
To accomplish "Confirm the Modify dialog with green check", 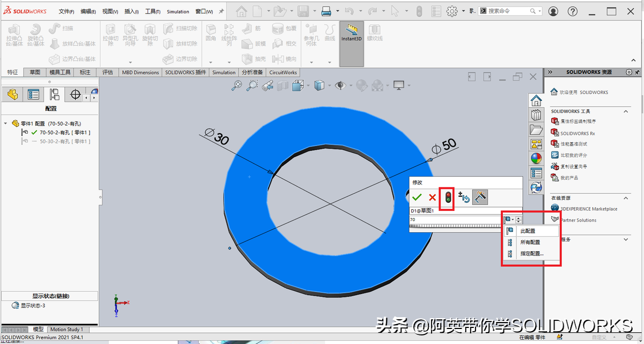I will pyautogui.click(x=417, y=197).
